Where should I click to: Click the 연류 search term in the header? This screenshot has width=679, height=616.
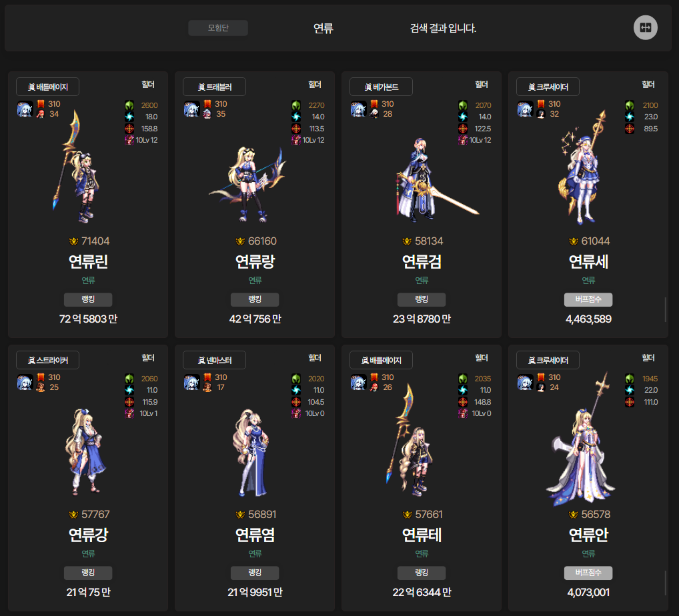[x=323, y=28]
